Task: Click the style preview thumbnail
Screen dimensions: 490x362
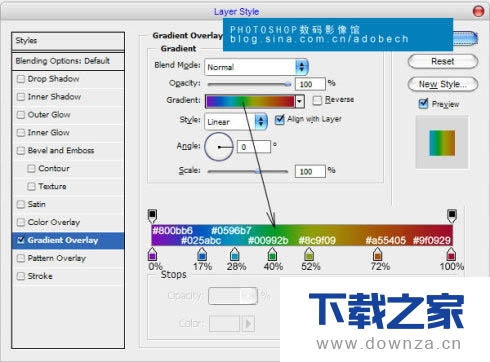Action: [x=442, y=143]
